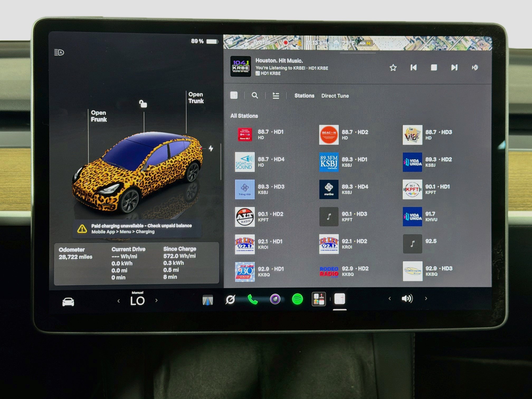The height and width of the screenshot is (399, 532).
Task: Open wiper control icon
Action: point(230,300)
